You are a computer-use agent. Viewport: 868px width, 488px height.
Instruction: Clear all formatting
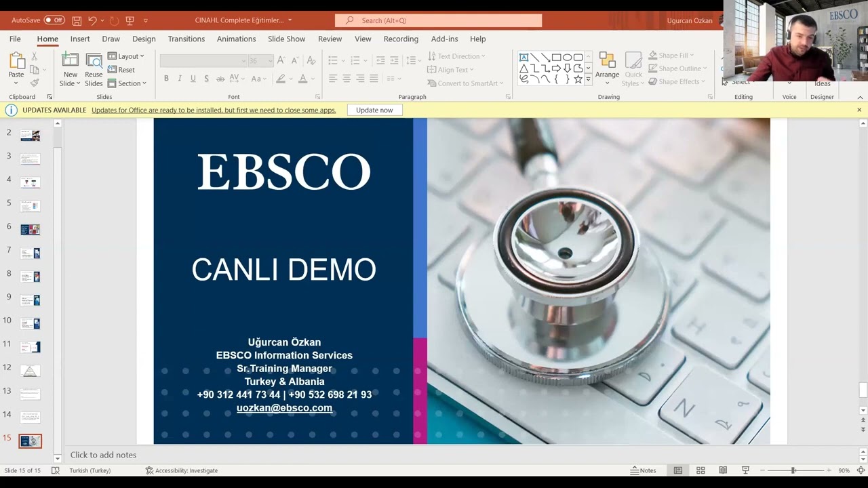click(x=311, y=60)
